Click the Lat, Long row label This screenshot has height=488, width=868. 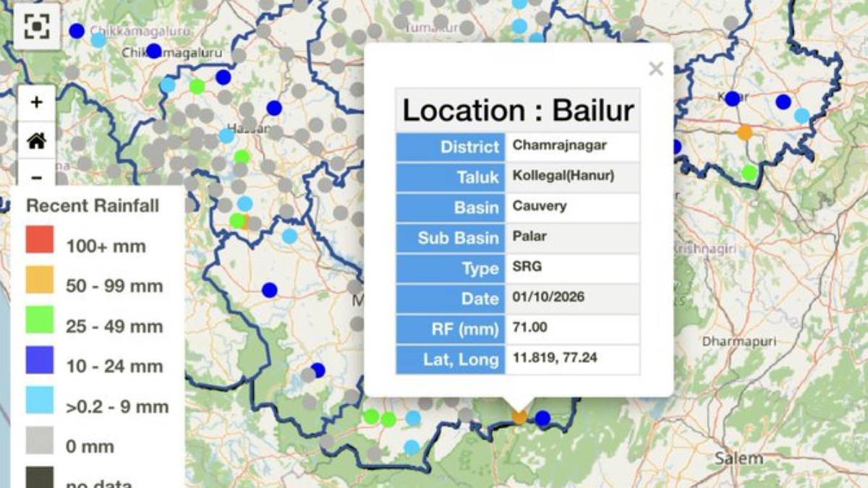tap(451, 359)
